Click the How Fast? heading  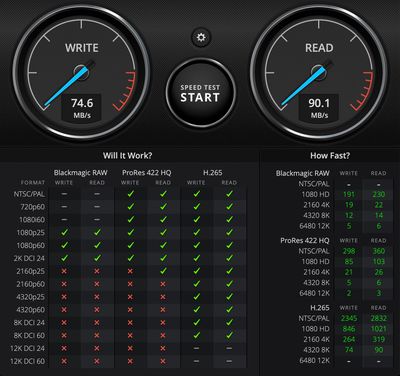tap(330, 156)
